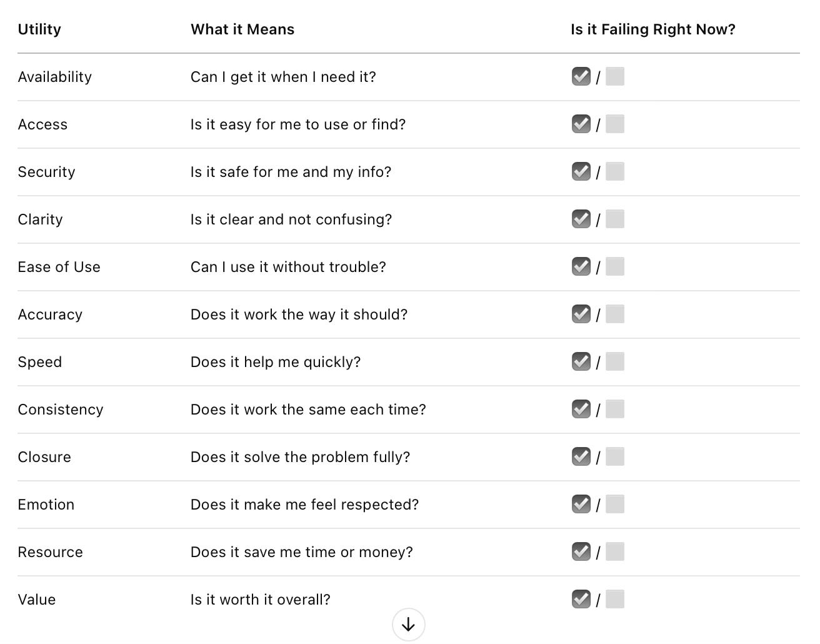The height and width of the screenshot is (644, 820).
Task: Tick the empty box in Availability row
Action: pyautogui.click(x=615, y=76)
